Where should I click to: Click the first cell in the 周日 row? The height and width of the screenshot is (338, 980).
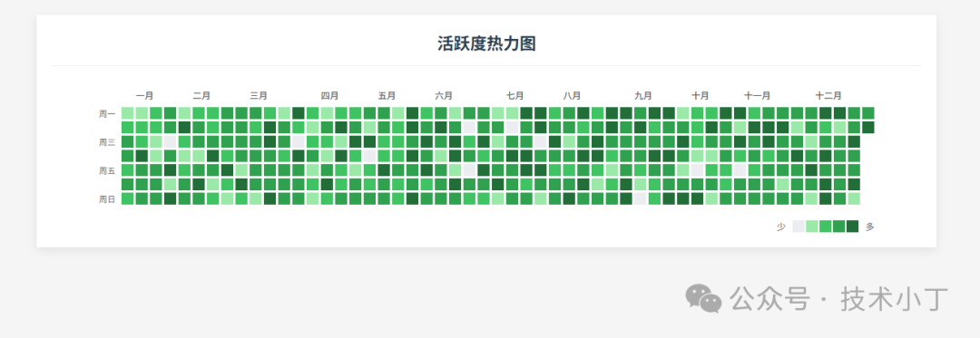coord(128,198)
